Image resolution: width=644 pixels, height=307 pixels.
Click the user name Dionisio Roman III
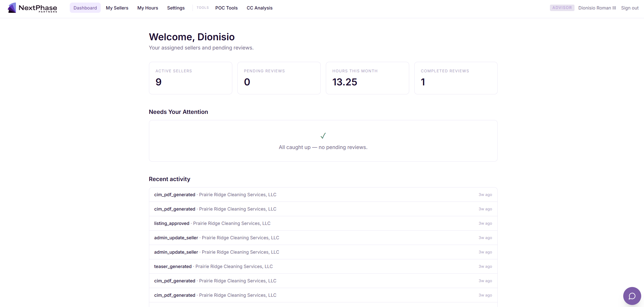pyautogui.click(x=597, y=8)
